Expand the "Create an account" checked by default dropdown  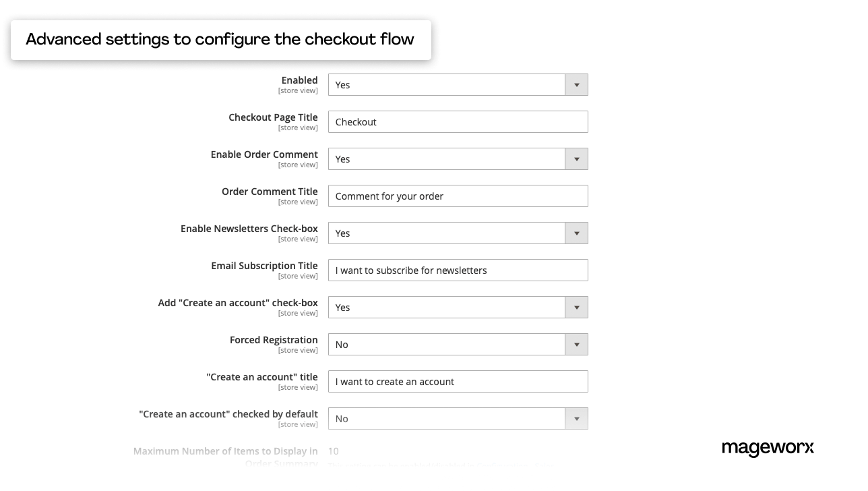576,418
